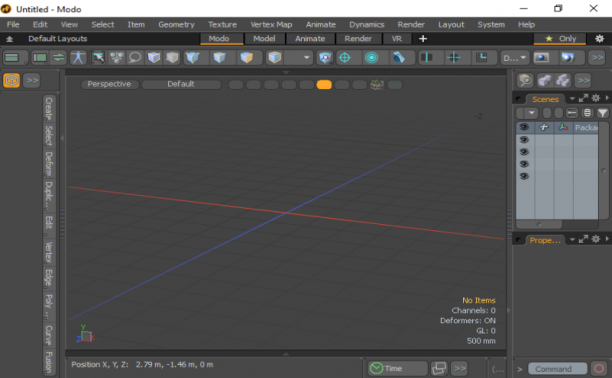This screenshot has width=612, height=378.
Task: Open the Geometry menu
Action: point(176,25)
